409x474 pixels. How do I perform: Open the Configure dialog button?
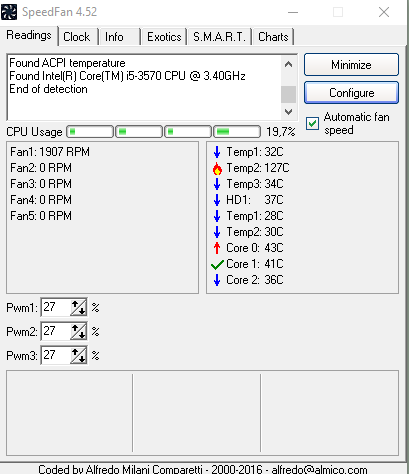pyautogui.click(x=351, y=93)
